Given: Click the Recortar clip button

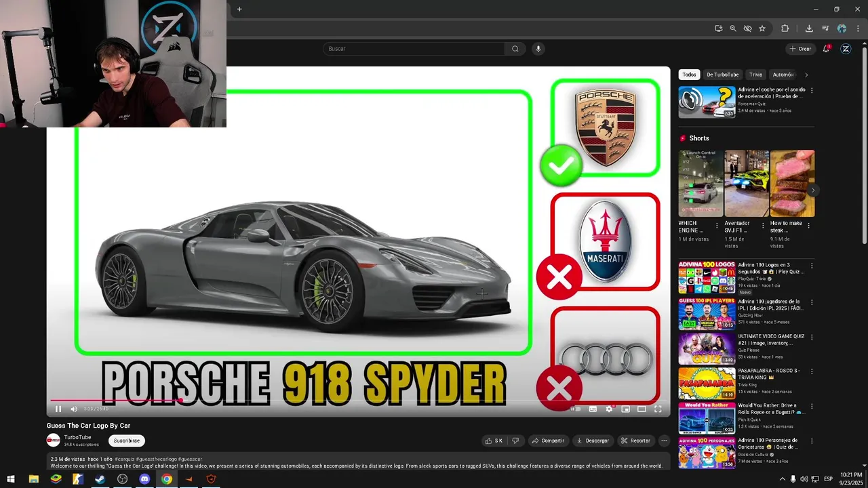Looking at the screenshot, I should (x=635, y=441).
